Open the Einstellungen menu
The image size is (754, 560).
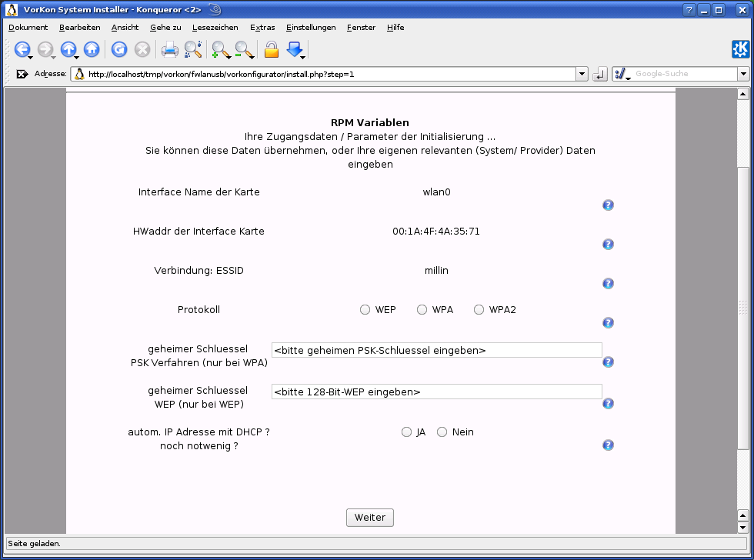[x=311, y=28]
